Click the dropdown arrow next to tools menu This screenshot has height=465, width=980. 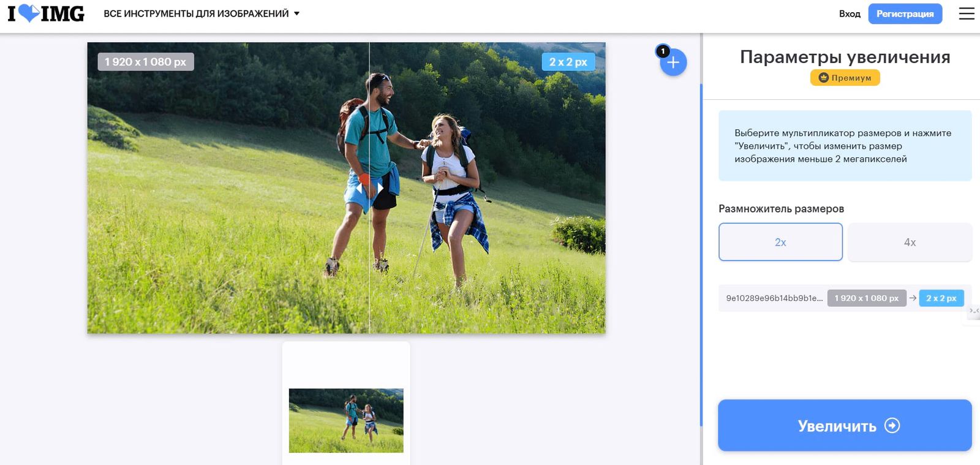click(297, 13)
